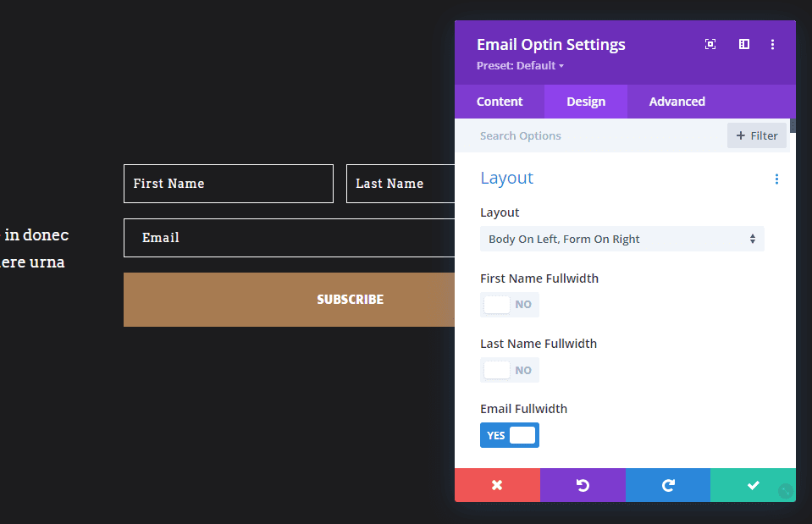Open the Layout dropdown selector
Viewport: 812px width, 524px height.
click(621, 239)
